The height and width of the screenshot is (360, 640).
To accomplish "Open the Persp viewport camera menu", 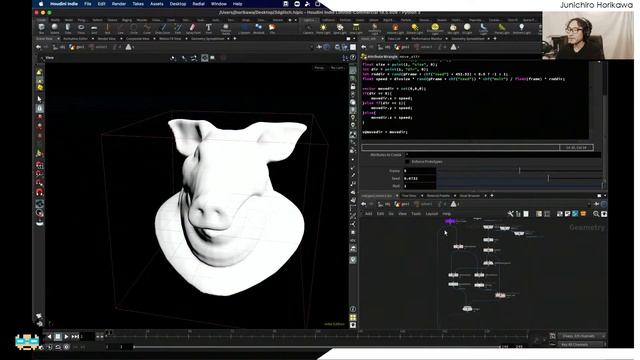I will coord(319,68).
